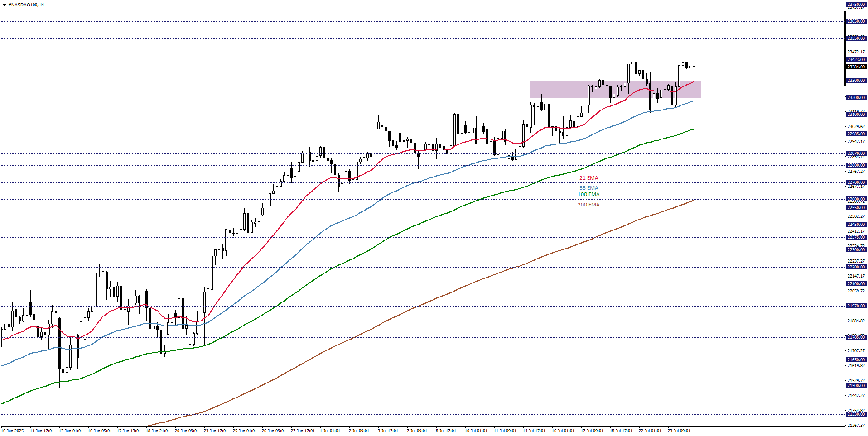Click the 18 Jul 17:01 time axis label
Screen dimensions: 868x436
click(x=622, y=431)
